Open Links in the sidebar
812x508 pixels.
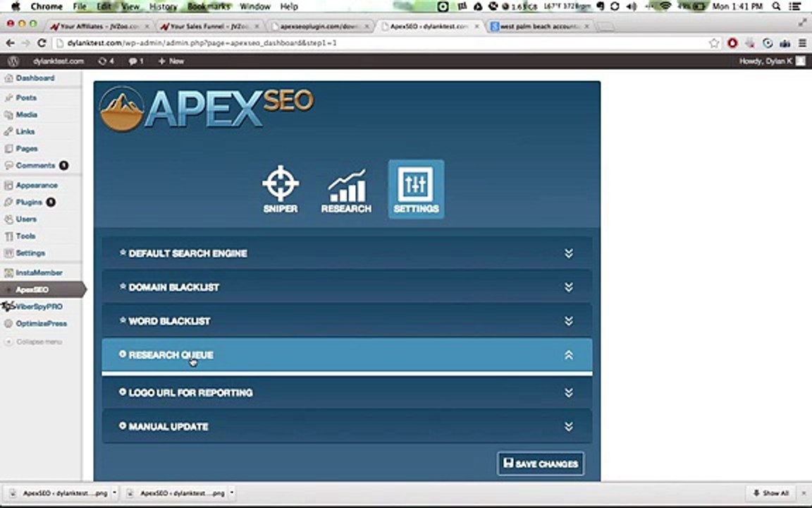point(25,132)
